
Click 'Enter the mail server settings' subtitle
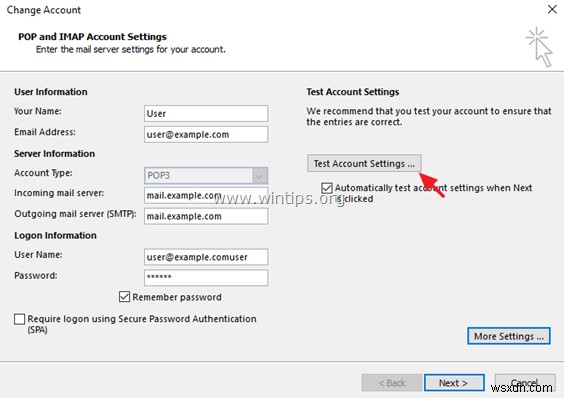click(131, 49)
